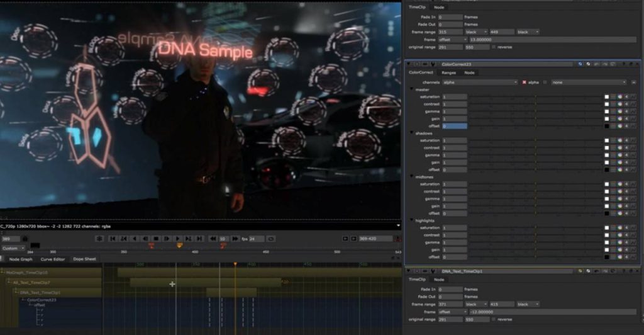This screenshot has height=335, width=644.
Task: Toggle the alpha channel checkbox in ColorCorrect23
Action: [525, 82]
